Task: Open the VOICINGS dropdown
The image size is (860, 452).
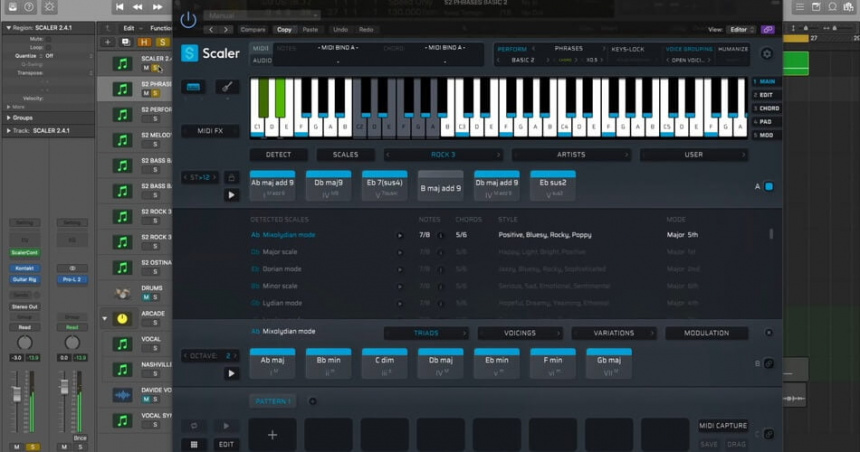Action: (x=520, y=333)
